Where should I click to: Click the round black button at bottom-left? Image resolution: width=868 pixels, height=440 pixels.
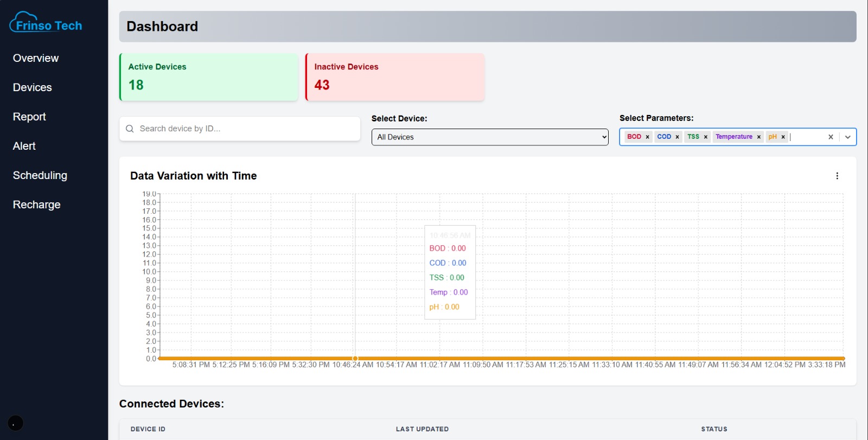[x=16, y=423]
